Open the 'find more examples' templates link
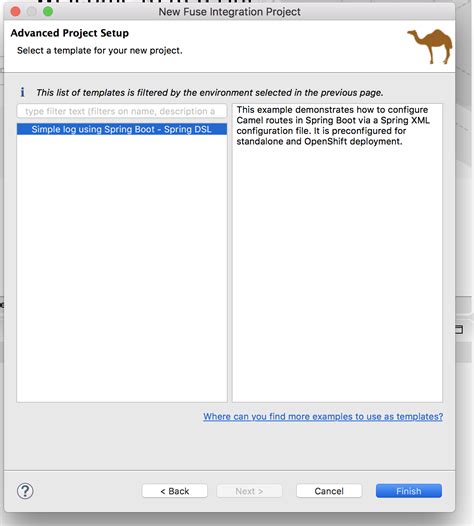474x526 pixels. coord(323,416)
